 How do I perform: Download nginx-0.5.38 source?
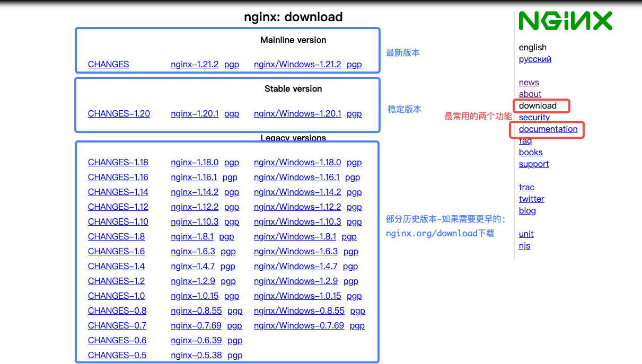(x=196, y=356)
